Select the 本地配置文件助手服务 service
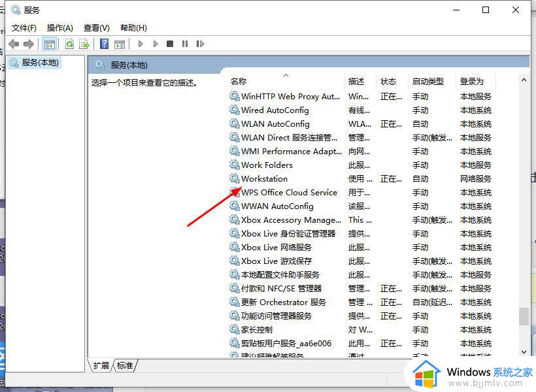Screen dimensions: 536x392 click(360, 275)
